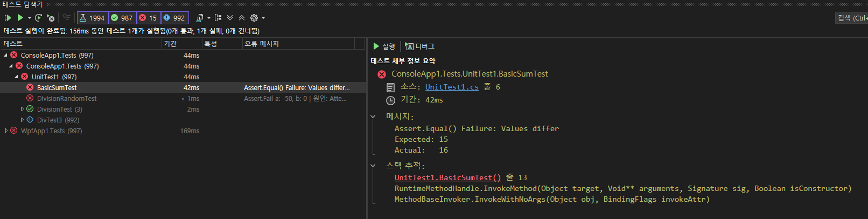This screenshot has height=219, width=868.
Task: Click the green Run play icon in toolbar
Action: click(20, 18)
